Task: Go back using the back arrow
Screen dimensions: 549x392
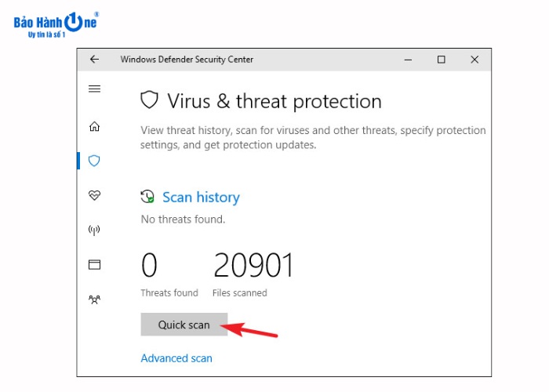Action: 94,59
